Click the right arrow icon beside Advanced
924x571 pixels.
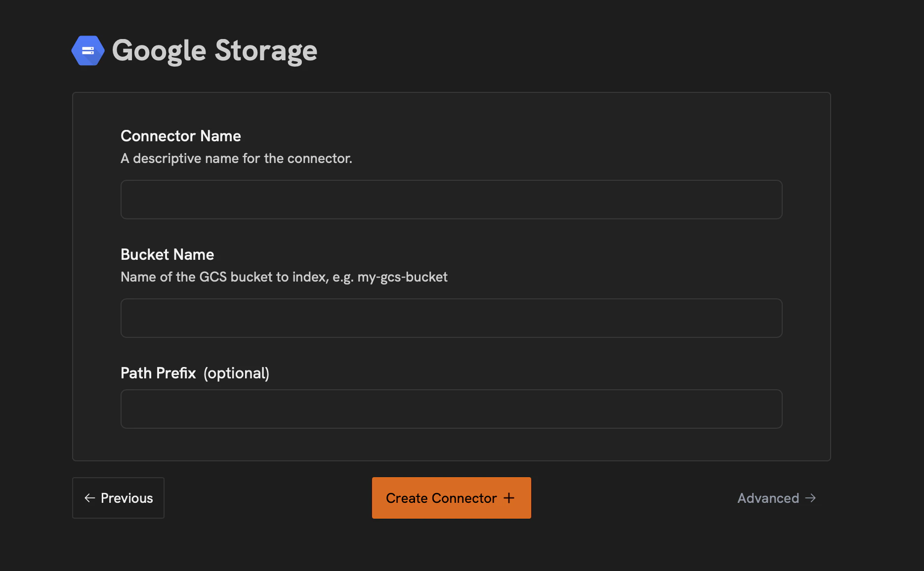click(x=810, y=498)
